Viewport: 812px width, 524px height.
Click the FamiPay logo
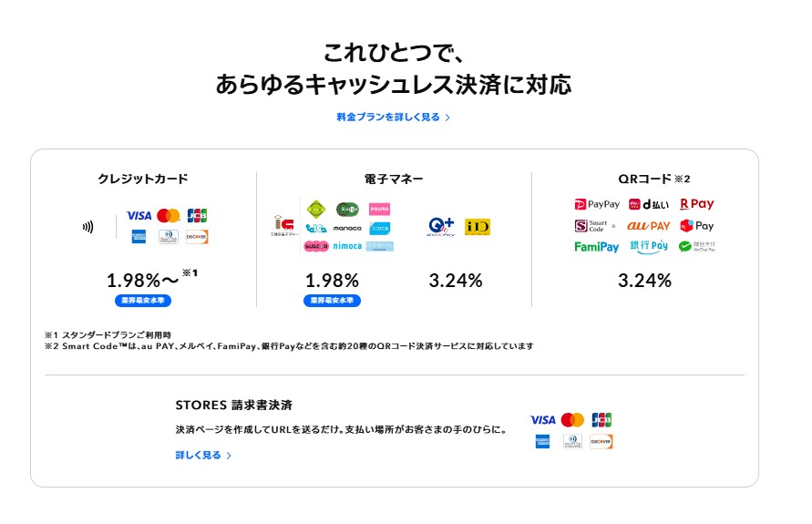pyautogui.click(x=597, y=247)
